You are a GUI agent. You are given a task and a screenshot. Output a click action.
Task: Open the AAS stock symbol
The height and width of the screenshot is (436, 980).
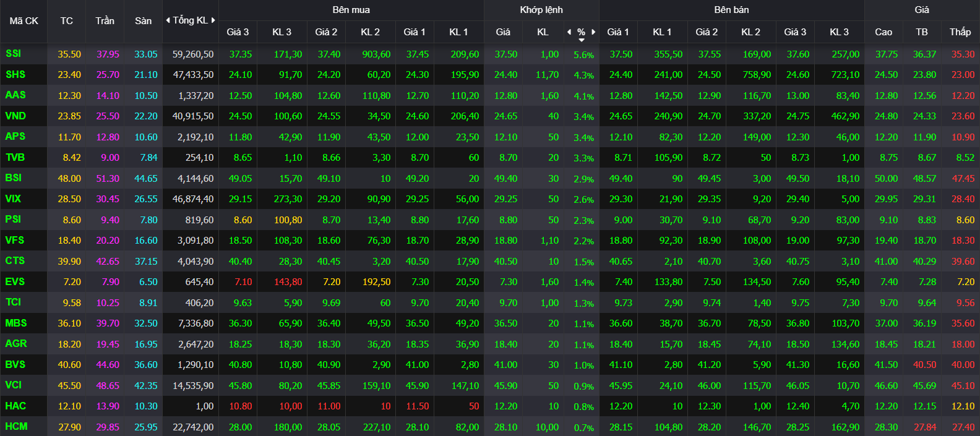pyautogui.click(x=15, y=95)
